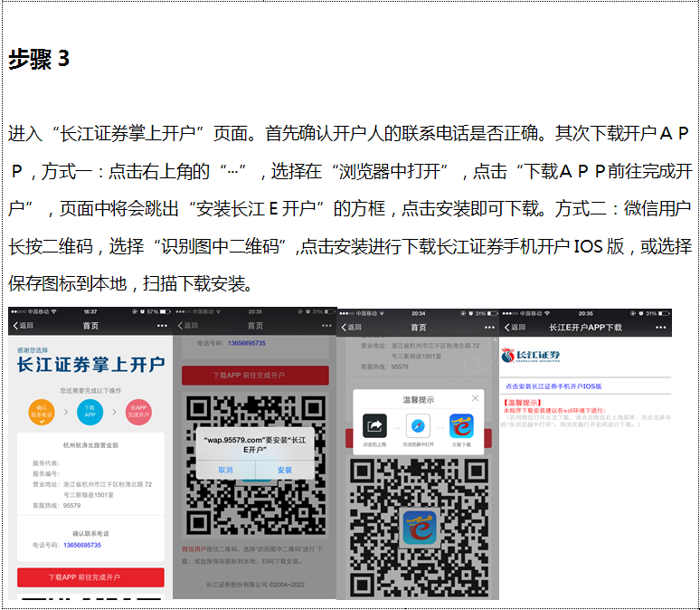700x610 pixels.
Task: Click the red 【温馨提示】 heading
Action: pos(523,403)
